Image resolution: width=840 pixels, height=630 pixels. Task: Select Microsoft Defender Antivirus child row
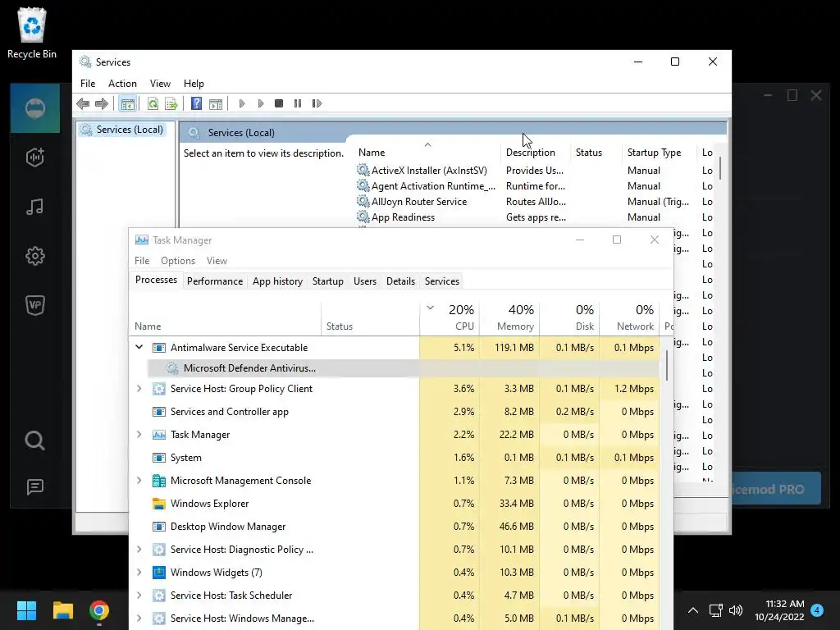point(403,368)
